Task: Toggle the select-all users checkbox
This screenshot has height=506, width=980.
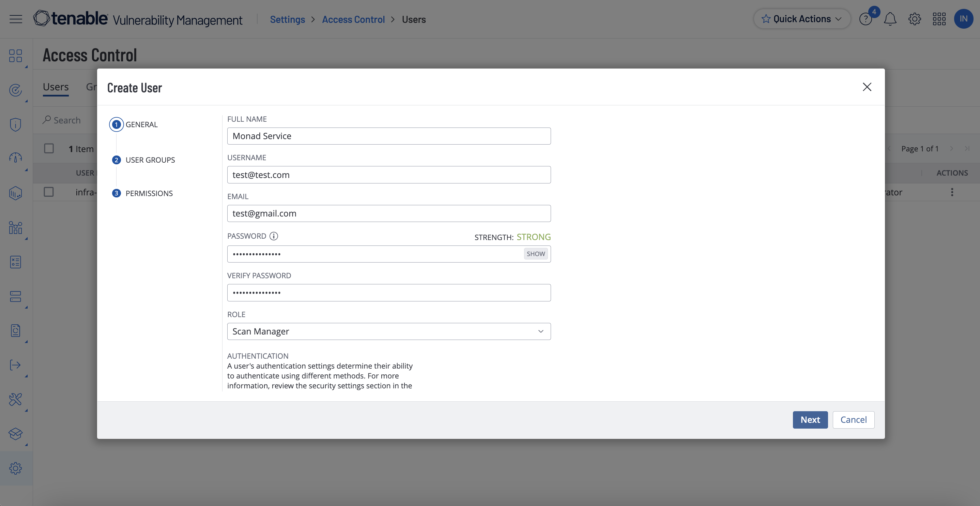Action: [x=49, y=148]
